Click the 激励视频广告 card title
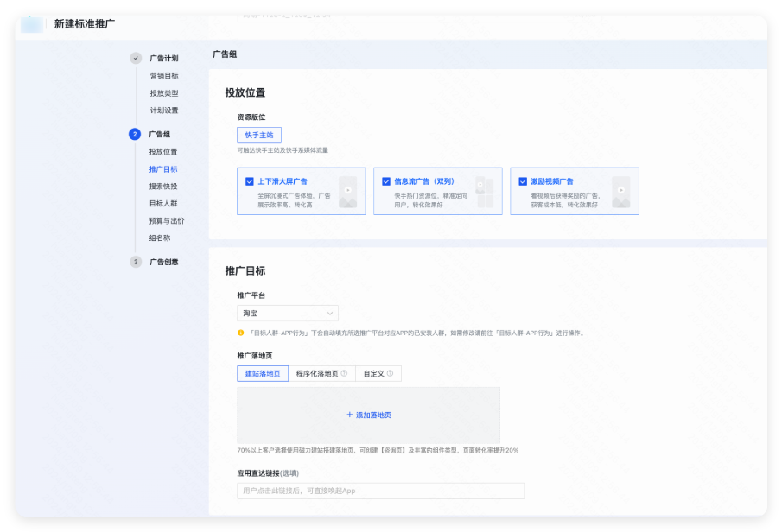 coord(552,181)
